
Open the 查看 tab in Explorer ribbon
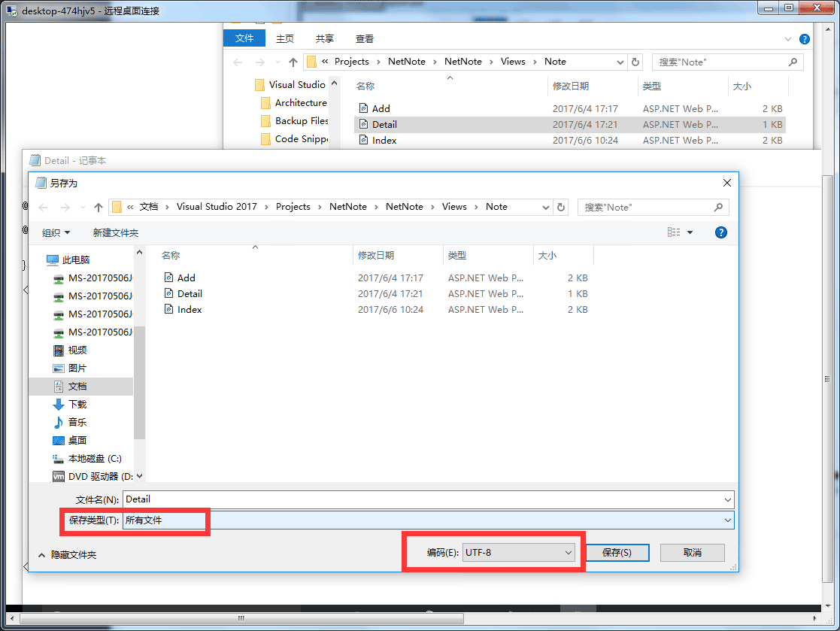pos(365,38)
